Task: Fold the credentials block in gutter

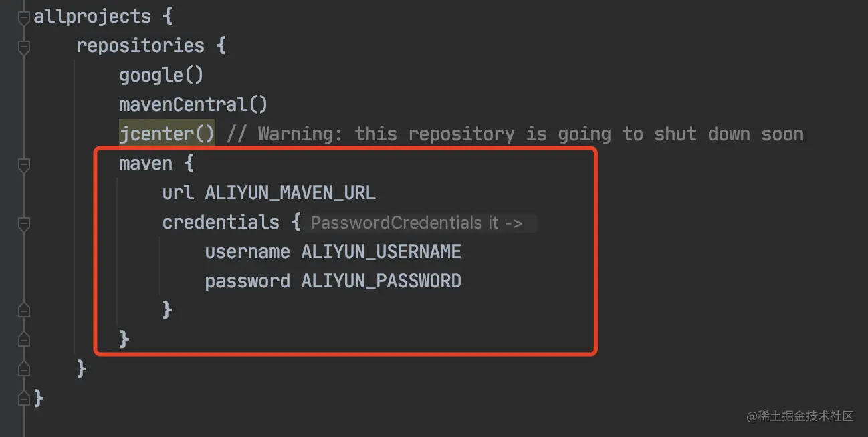Action: (24, 223)
